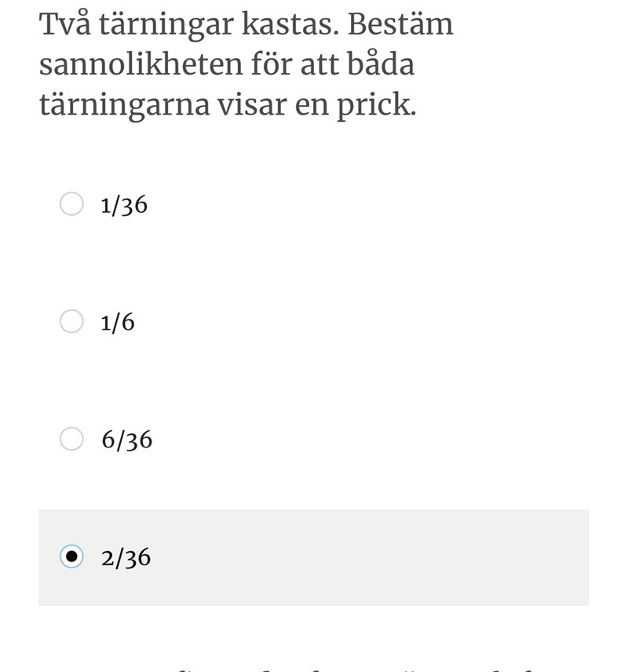Click the grey highlighted answer row background
628x672 pixels.
tap(353, 557)
